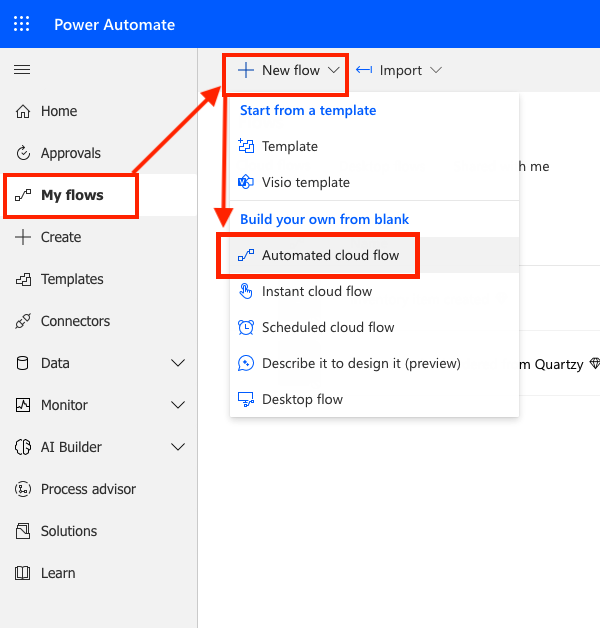Click the Create plus icon
This screenshot has height=628, width=600.
[x=23, y=237]
